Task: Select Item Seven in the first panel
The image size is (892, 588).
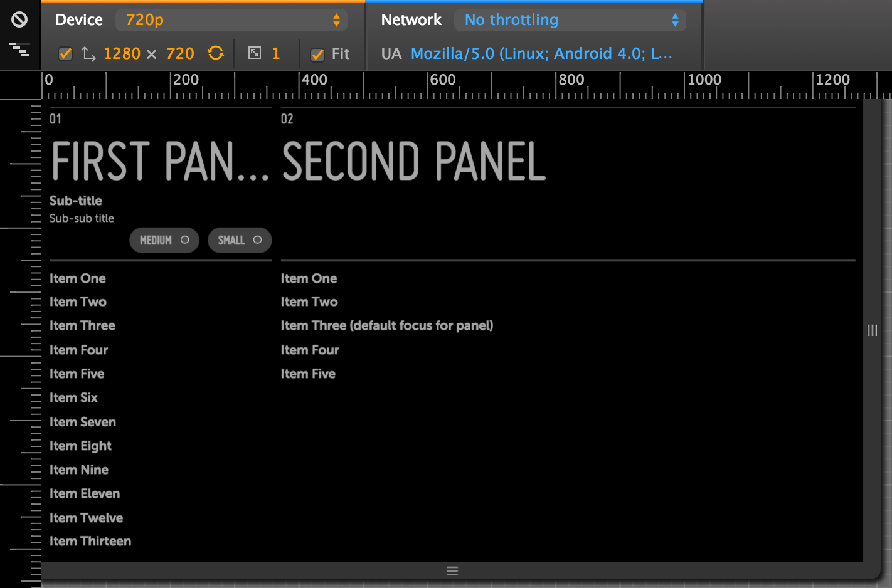Action: click(83, 422)
